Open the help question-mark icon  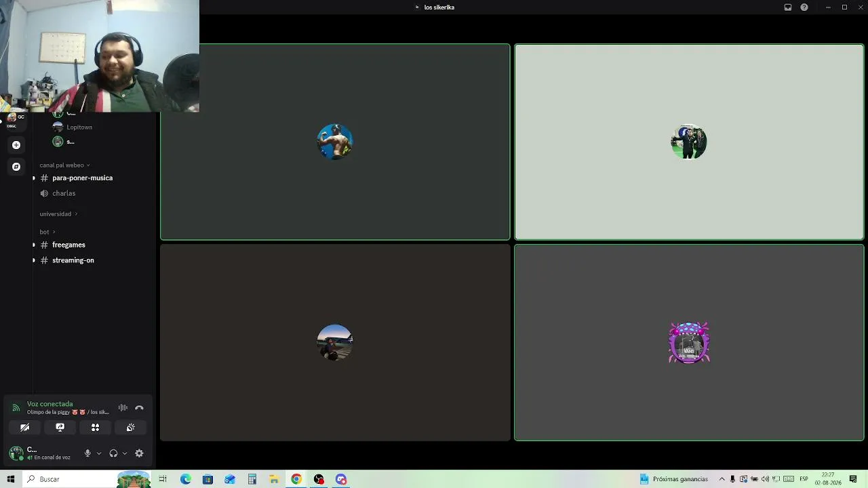pyautogui.click(x=804, y=7)
